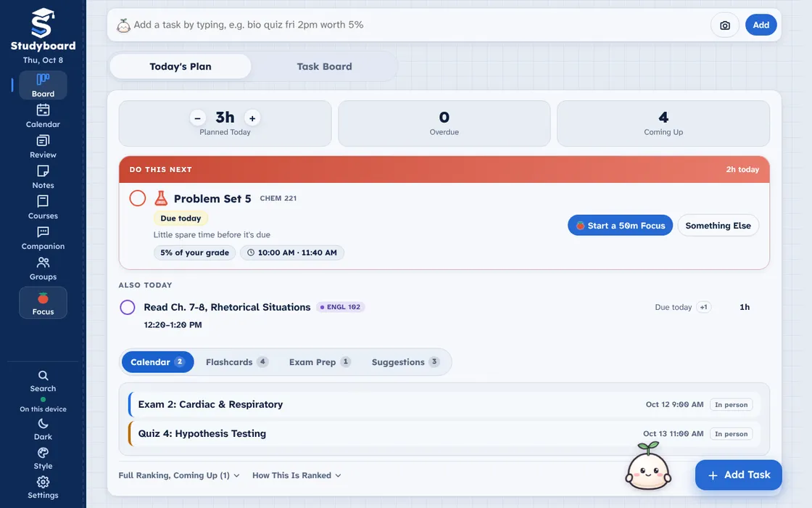Open Settings gear in sidebar
The height and width of the screenshot is (508, 812).
(43, 488)
